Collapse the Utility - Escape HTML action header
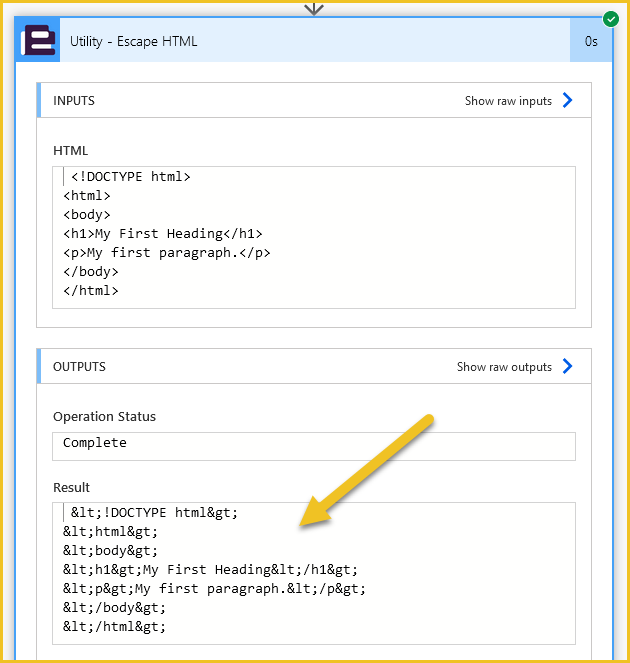This screenshot has width=630, height=663. point(314,41)
